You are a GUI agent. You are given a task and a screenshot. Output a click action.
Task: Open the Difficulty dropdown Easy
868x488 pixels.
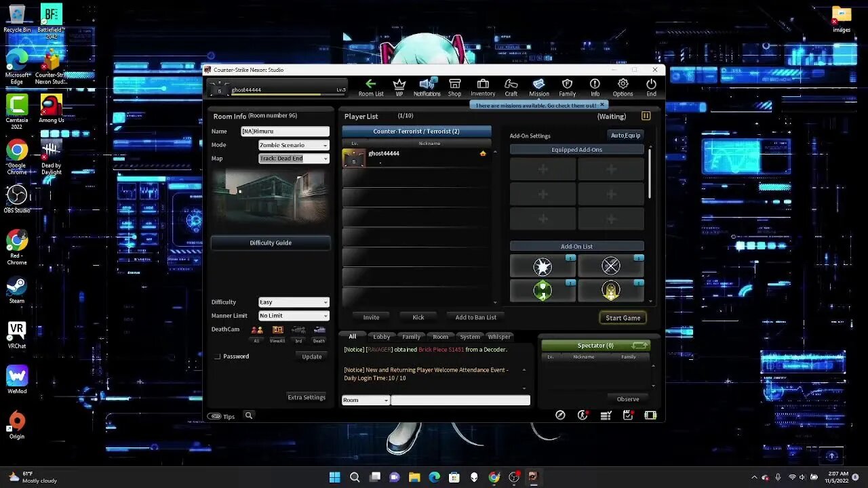(x=294, y=302)
